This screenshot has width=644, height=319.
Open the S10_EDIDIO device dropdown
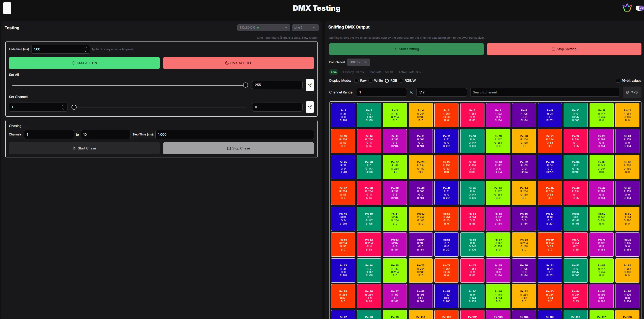264,27
